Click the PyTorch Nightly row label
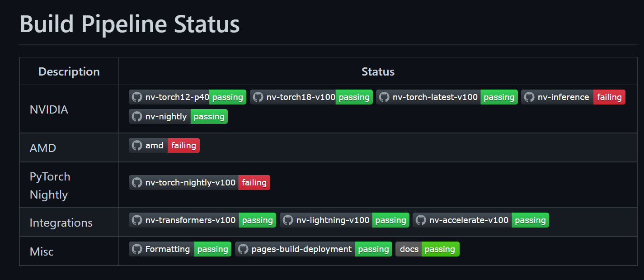 (x=50, y=185)
